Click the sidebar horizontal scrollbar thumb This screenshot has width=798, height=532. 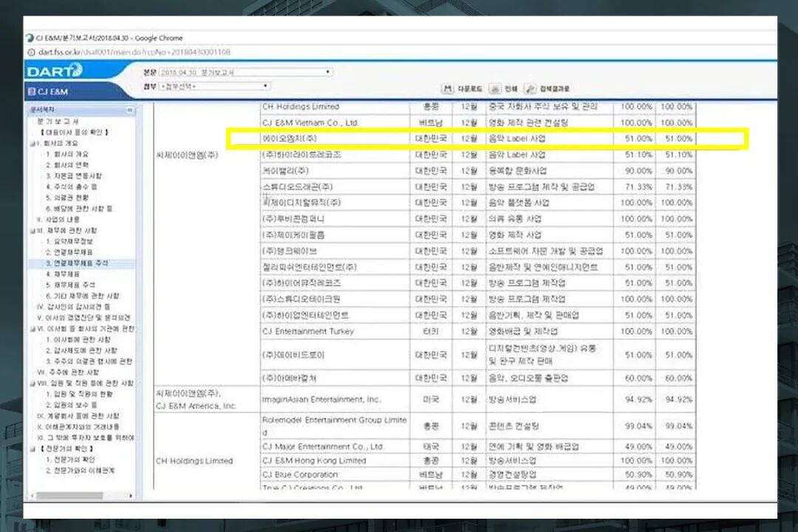click(x=69, y=495)
